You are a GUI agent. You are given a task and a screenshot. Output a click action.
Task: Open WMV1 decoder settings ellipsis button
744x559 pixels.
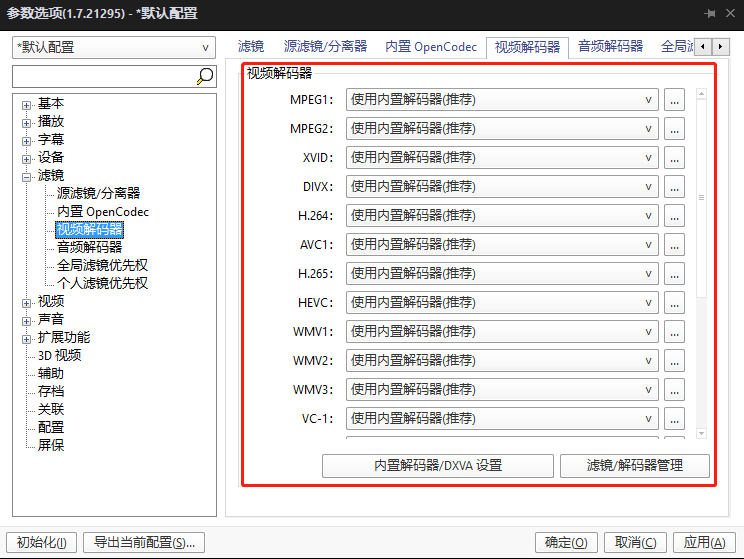pos(674,332)
